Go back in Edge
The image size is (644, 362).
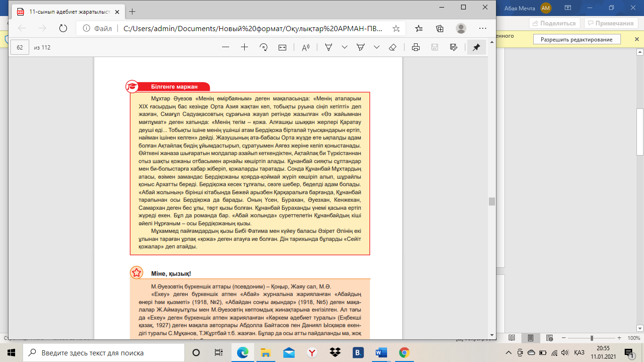(22, 28)
